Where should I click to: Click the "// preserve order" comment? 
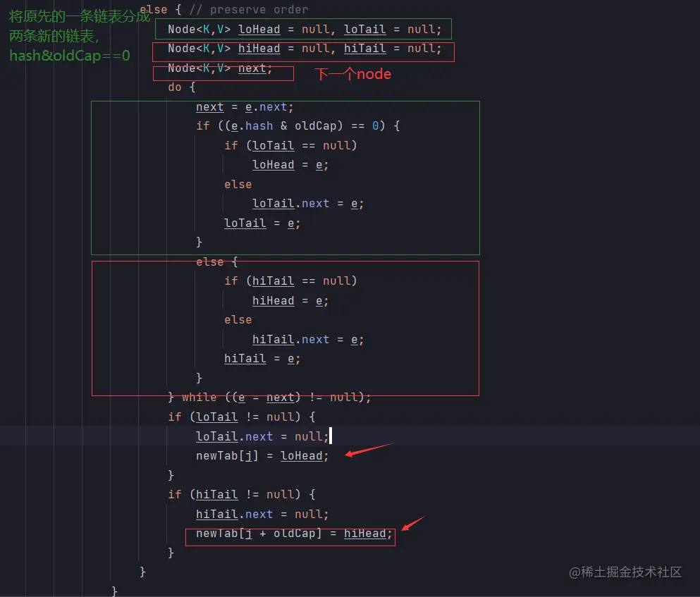click(x=248, y=9)
